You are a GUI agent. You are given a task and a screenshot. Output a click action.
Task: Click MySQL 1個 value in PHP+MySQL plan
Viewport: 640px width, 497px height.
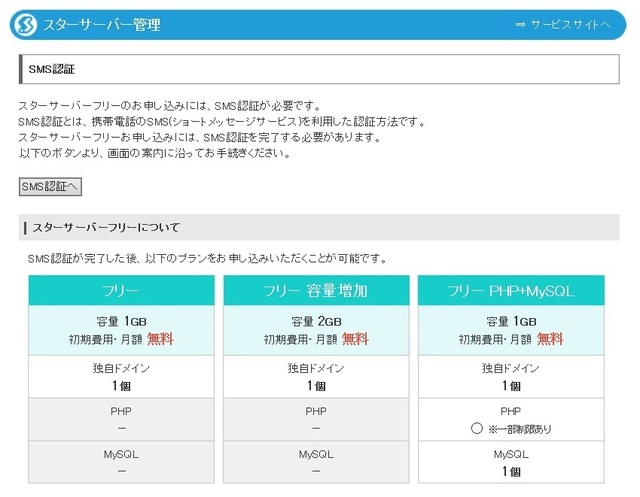[x=511, y=471]
